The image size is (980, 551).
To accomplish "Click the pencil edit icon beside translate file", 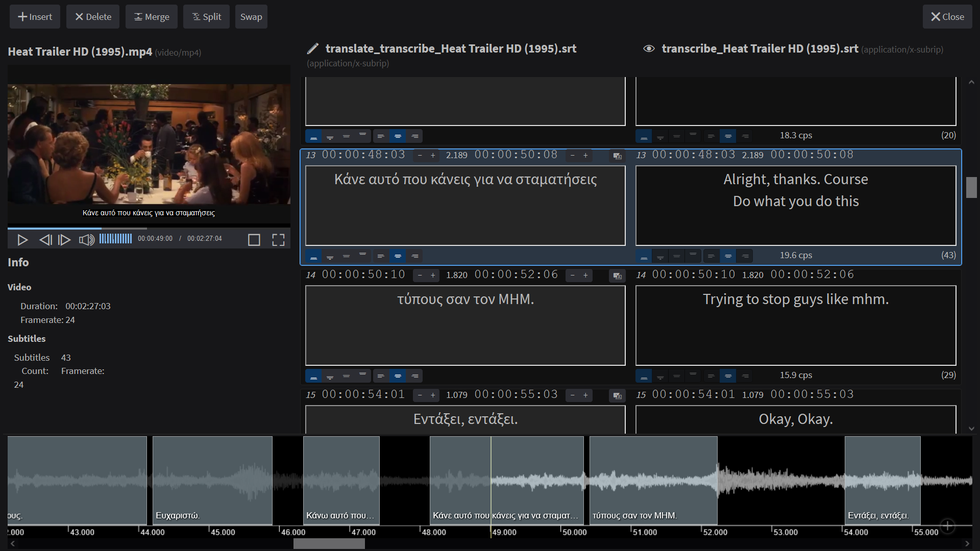I will pyautogui.click(x=313, y=48).
